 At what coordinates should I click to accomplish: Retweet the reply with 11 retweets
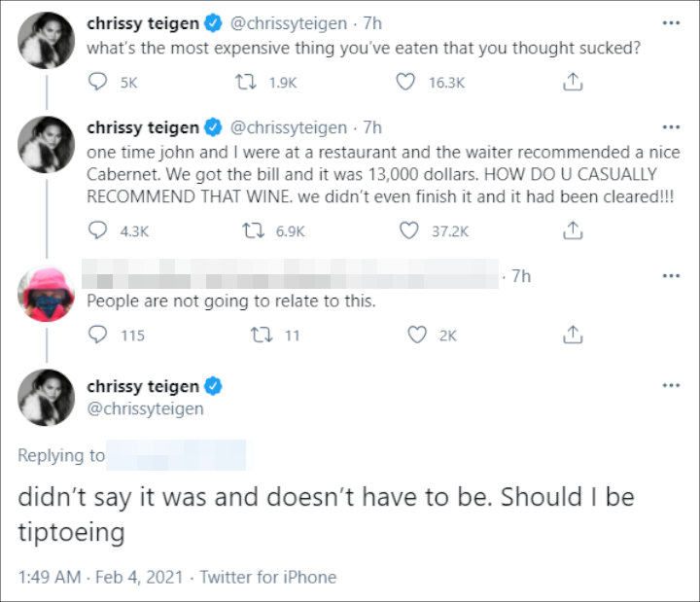point(262,335)
